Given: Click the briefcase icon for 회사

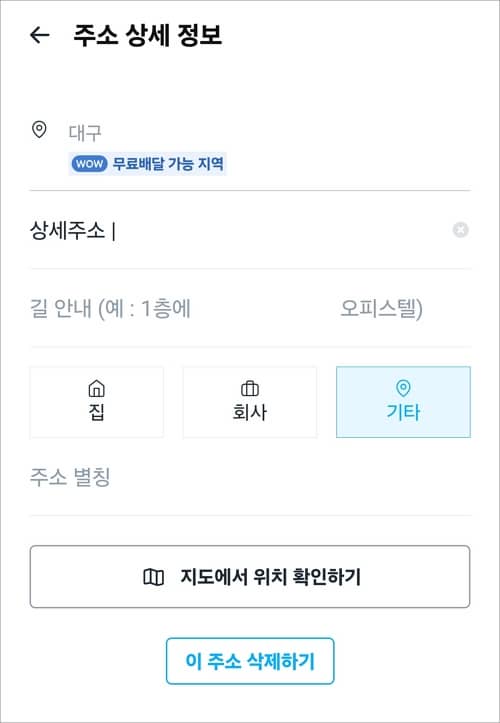Looking at the screenshot, I should pos(250,389).
